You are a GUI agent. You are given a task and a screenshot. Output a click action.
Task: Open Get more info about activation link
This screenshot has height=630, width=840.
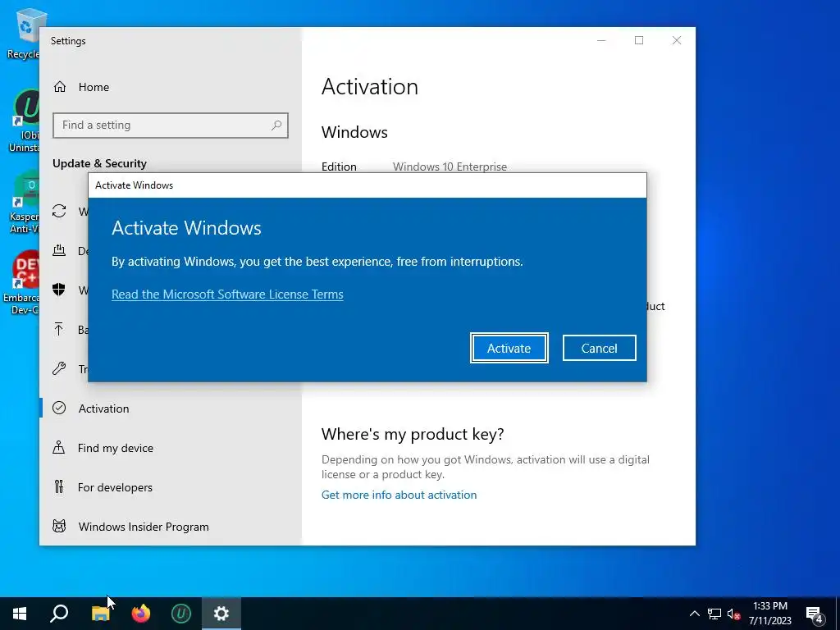pos(399,495)
